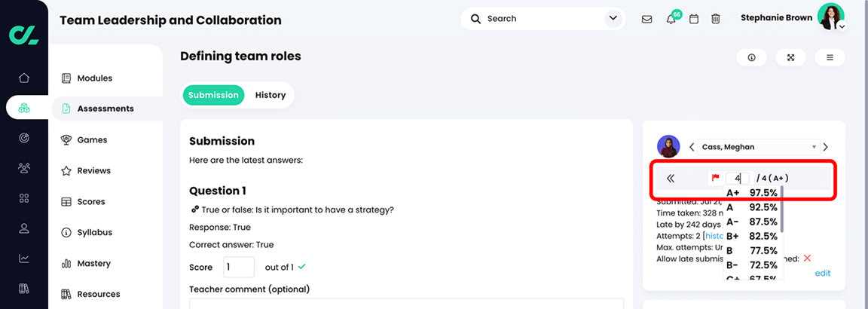
Task: Click the Question 1 score field
Action: click(239, 267)
